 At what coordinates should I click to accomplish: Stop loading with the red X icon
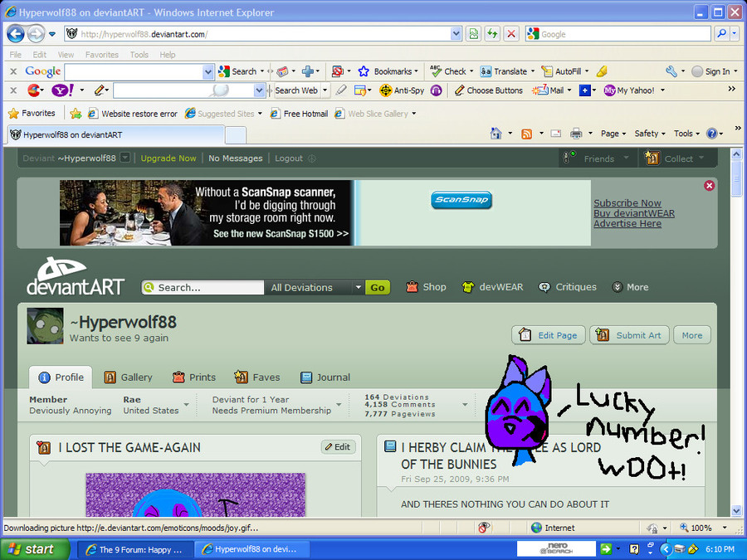511,34
